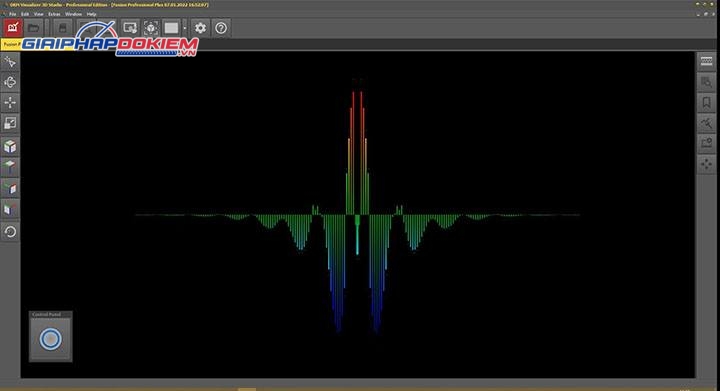Select the move pan tool

click(10, 102)
